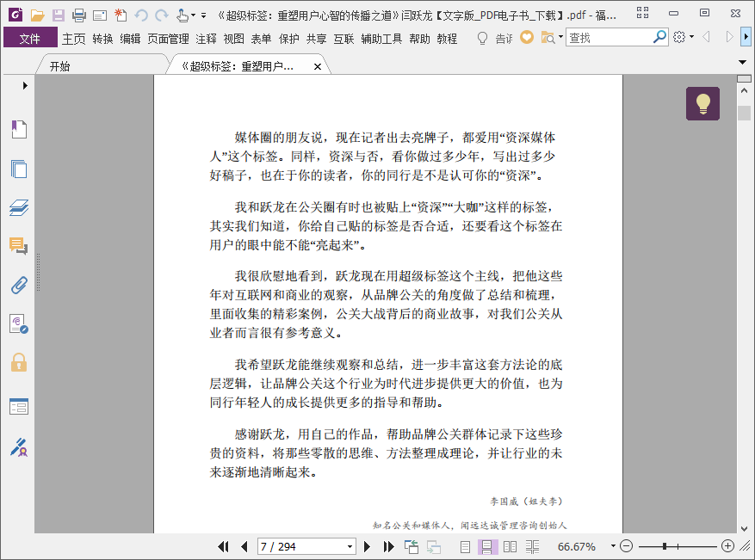Run search with the magnifier icon
This screenshot has width=755, height=560.
[x=659, y=37]
